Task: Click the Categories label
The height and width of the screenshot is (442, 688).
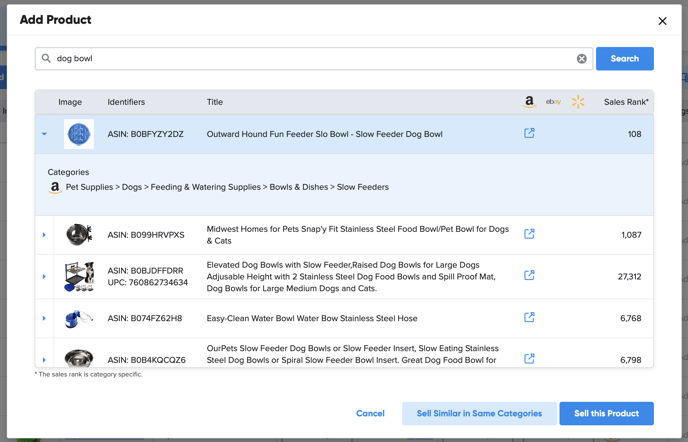Action: point(68,172)
